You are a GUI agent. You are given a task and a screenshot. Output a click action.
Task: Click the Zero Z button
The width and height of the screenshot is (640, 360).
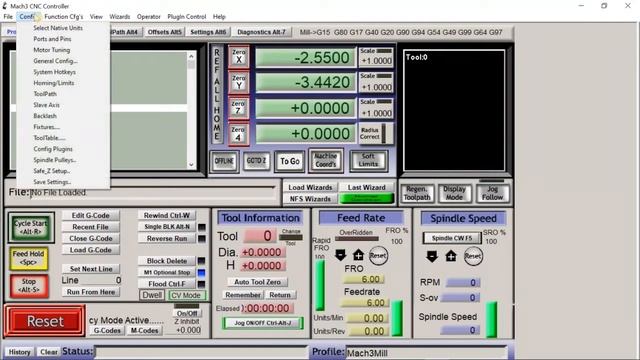[238, 108]
